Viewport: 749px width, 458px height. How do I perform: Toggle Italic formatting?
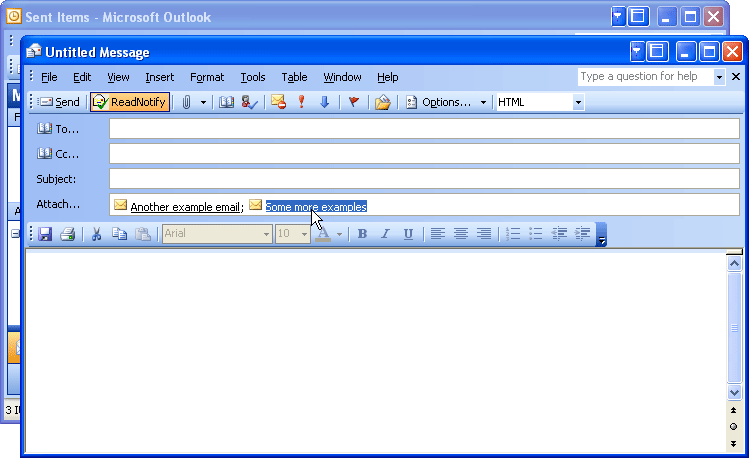coord(385,234)
